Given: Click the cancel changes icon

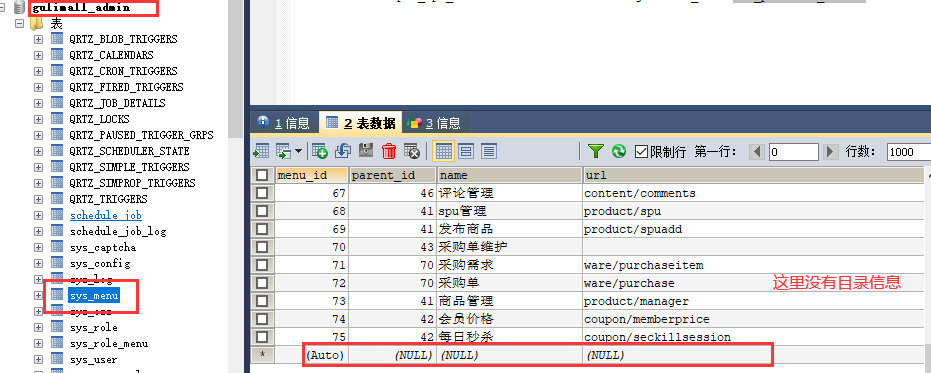Looking at the screenshot, I should (x=411, y=151).
